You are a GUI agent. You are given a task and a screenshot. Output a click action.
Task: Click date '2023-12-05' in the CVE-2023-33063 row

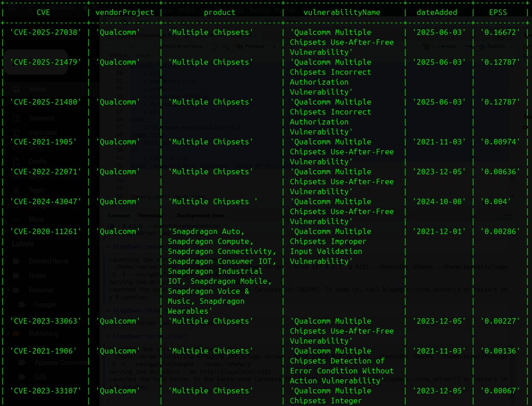pos(439,321)
